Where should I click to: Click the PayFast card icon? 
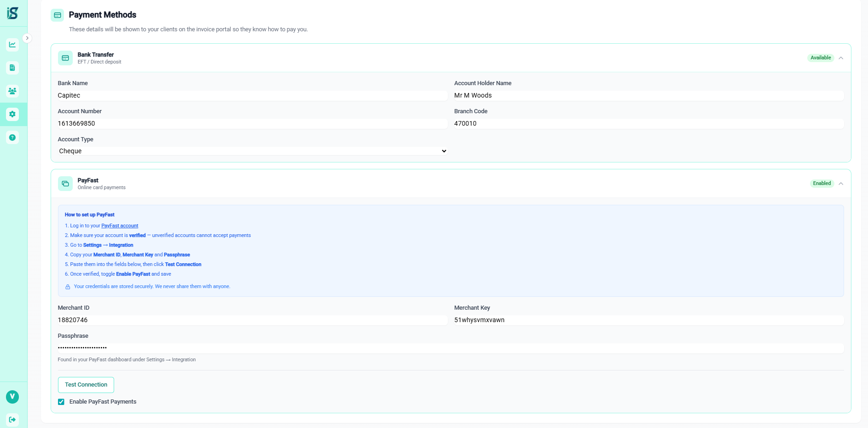click(x=65, y=184)
